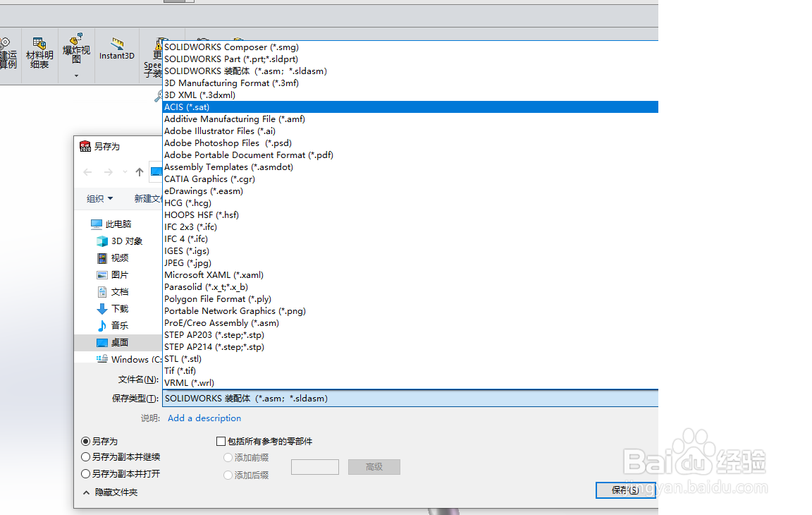The image size is (812, 515).
Task: Select 此电脑 in the navigation tree
Action: [x=111, y=224]
